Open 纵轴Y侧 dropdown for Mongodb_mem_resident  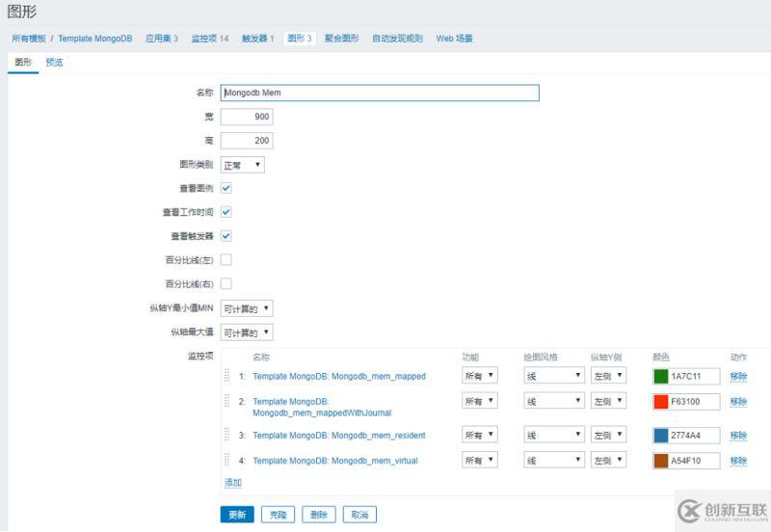click(x=608, y=435)
